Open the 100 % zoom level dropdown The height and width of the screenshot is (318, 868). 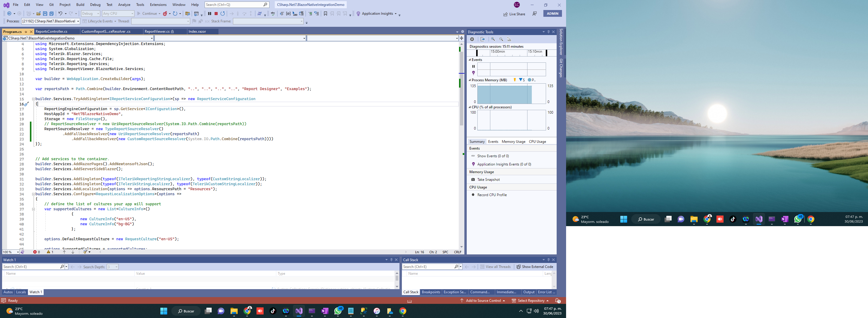click(x=17, y=252)
